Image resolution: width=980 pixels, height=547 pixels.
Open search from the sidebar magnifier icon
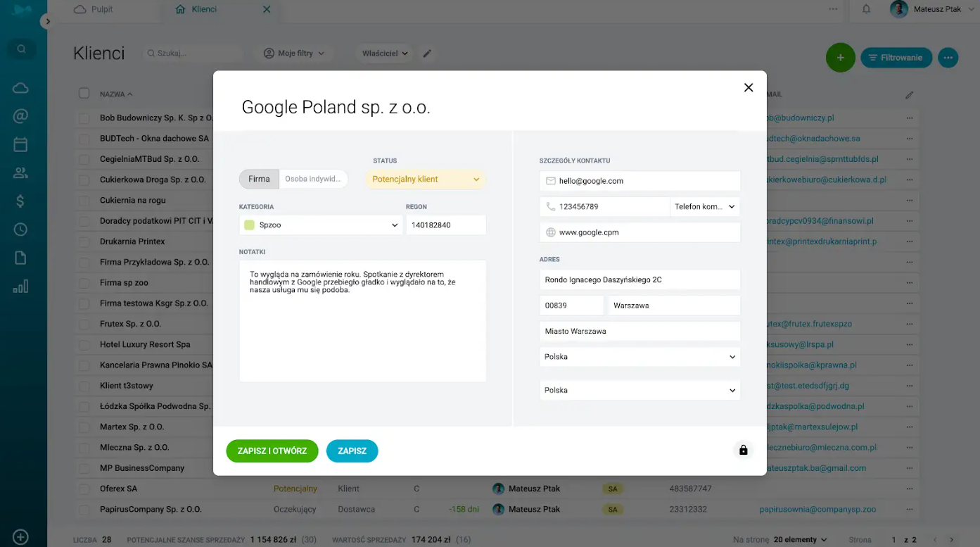point(21,49)
